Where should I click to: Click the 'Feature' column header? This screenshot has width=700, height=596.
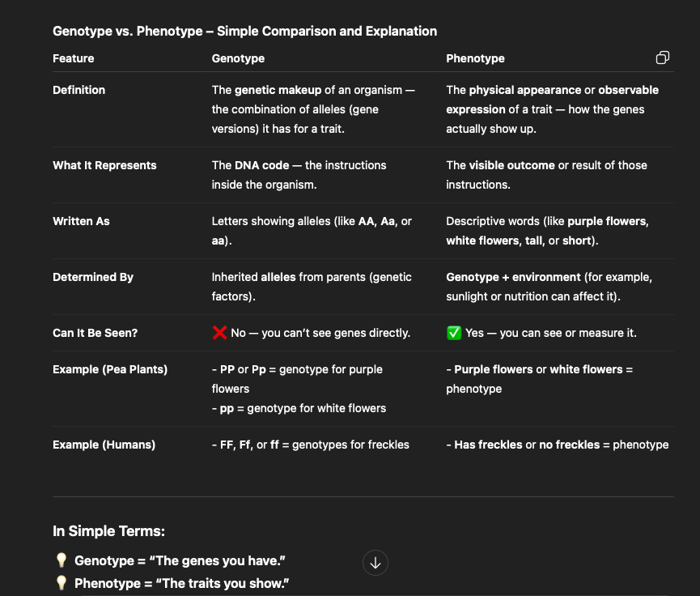point(74,58)
